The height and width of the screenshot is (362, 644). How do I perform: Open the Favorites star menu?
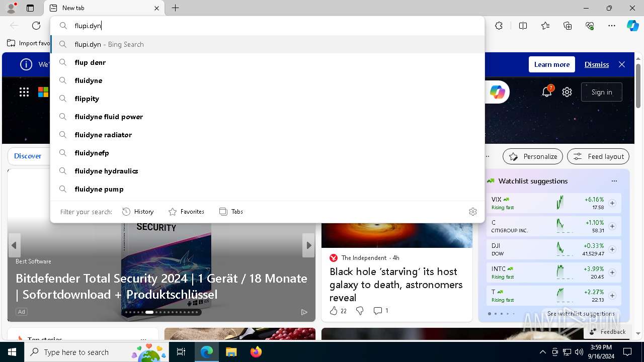click(545, 26)
